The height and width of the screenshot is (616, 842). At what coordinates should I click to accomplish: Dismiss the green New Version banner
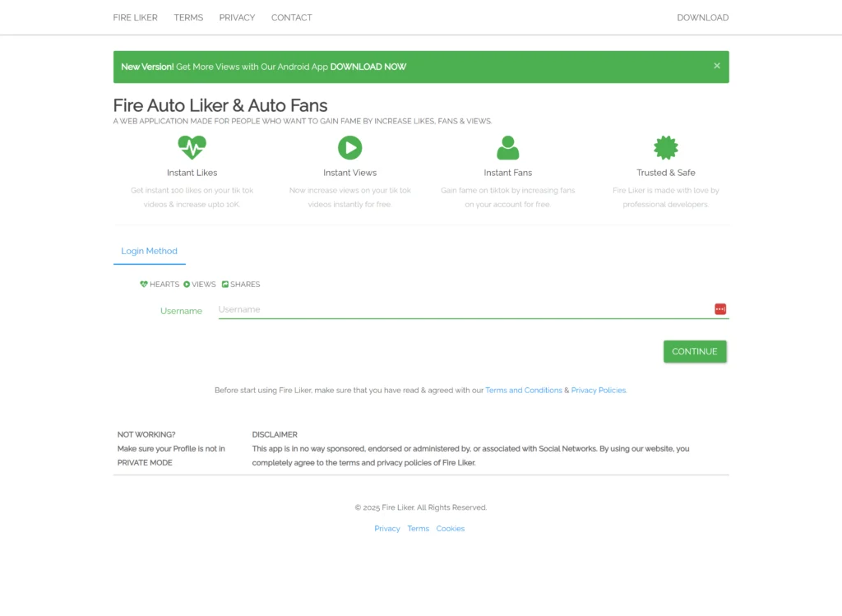(x=716, y=66)
